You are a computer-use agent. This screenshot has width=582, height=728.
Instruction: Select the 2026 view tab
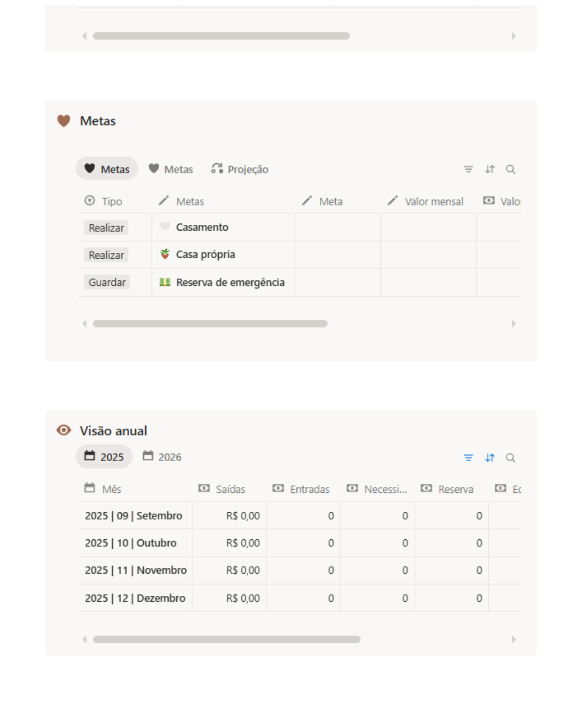162,457
